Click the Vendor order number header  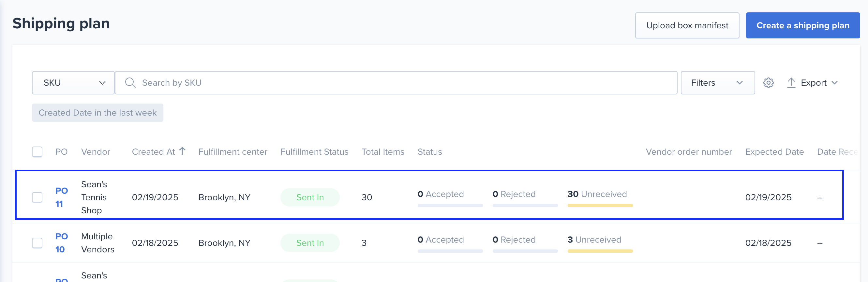point(689,152)
